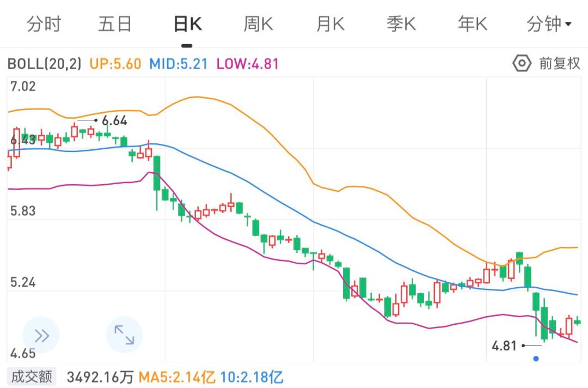588x388 pixels.
Task: Switch the 成交额 sub-indicator
Action: pos(30,377)
